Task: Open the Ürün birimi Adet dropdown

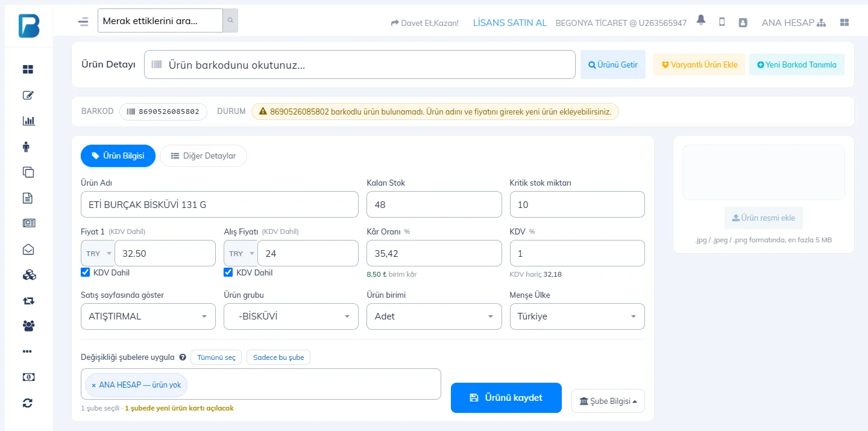Action: tap(434, 316)
